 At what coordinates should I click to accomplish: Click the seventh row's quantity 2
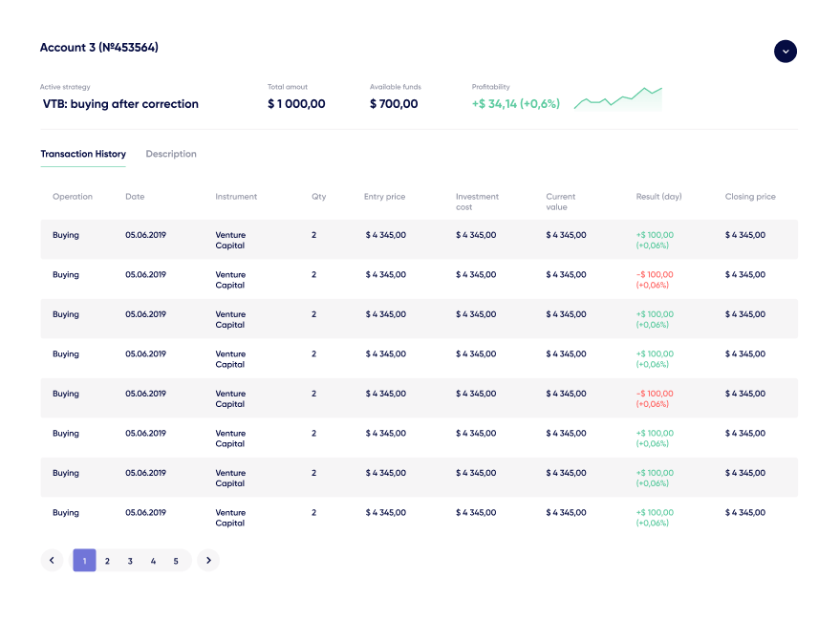[x=314, y=473]
